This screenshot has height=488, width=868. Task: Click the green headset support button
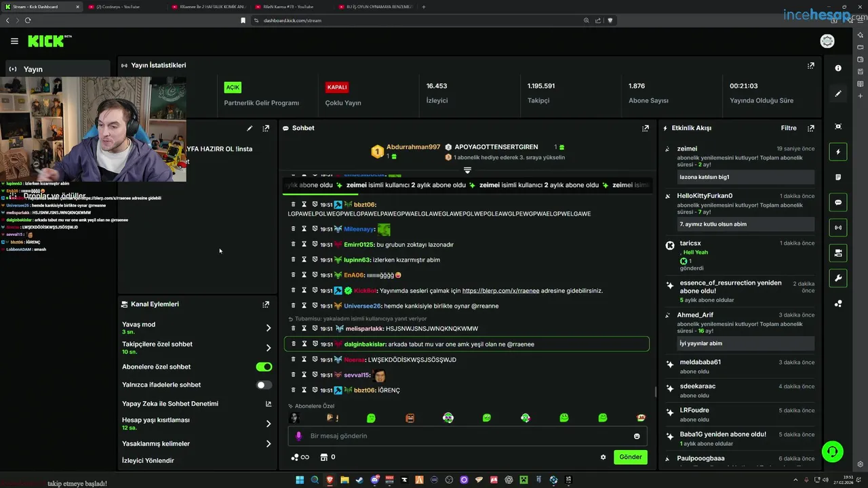832,451
